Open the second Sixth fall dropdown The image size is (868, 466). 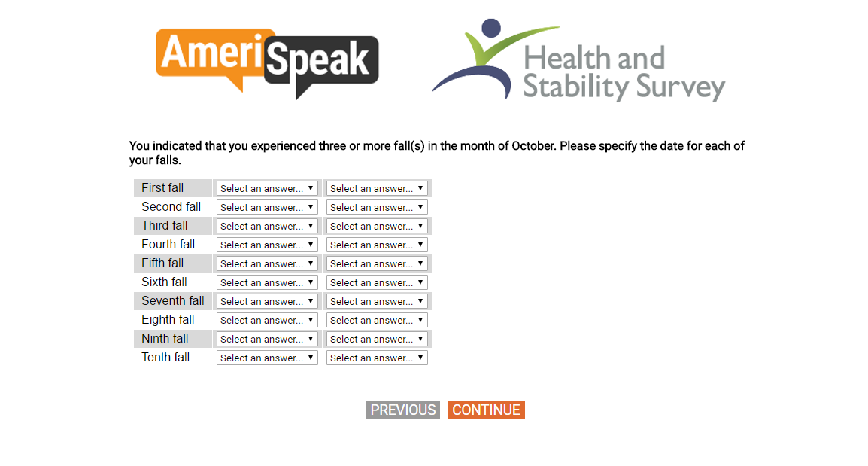[x=377, y=282]
